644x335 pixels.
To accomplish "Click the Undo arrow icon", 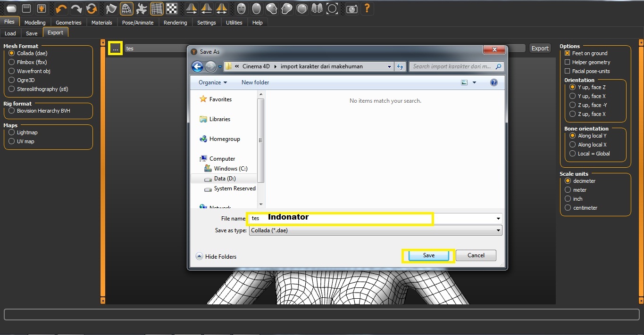I will coord(61,8).
